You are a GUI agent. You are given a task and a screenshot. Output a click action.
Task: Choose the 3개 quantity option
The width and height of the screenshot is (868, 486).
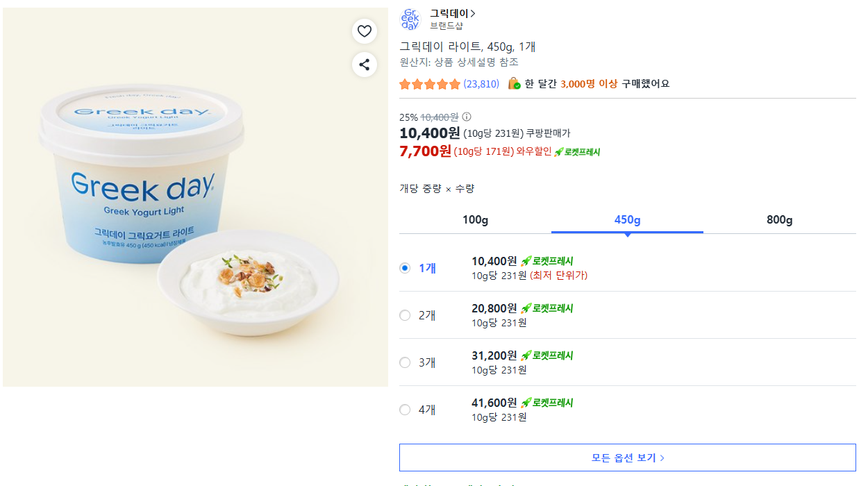coord(405,362)
